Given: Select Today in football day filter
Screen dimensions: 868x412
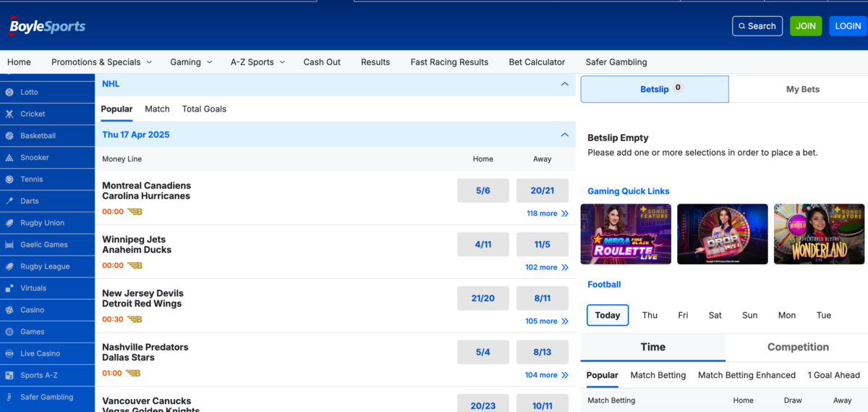Looking at the screenshot, I should pyautogui.click(x=608, y=315).
